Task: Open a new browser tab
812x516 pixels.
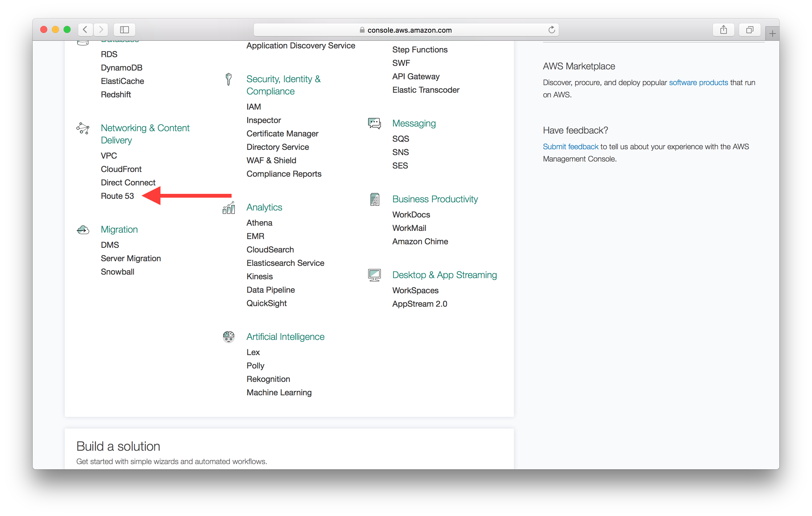Action: click(x=772, y=34)
